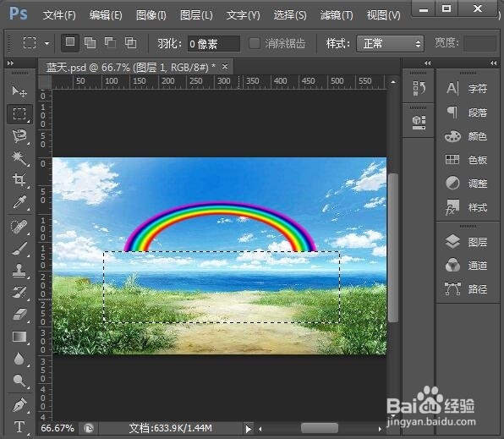Select the History Brush tool
The height and width of the screenshot is (439, 504).
coord(19,292)
